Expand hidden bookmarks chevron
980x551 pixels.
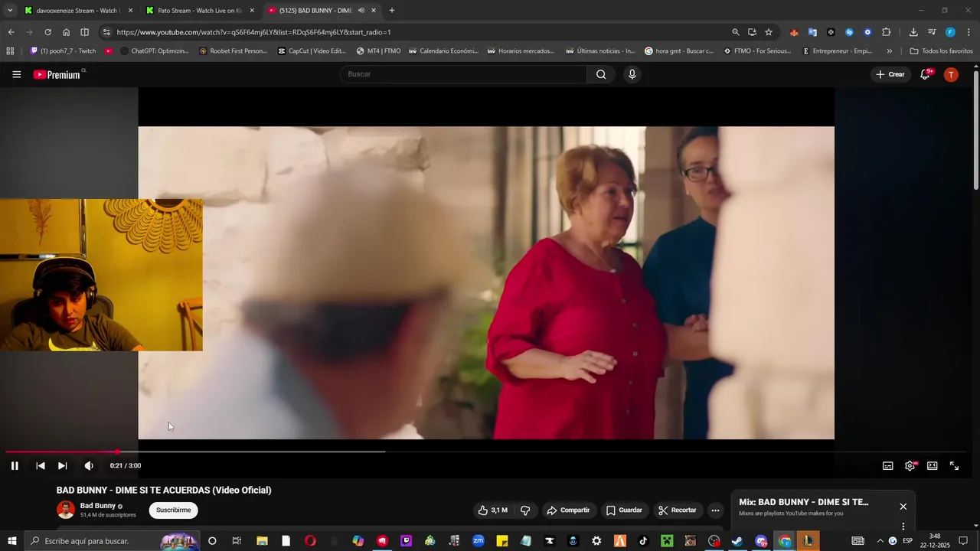tap(890, 51)
